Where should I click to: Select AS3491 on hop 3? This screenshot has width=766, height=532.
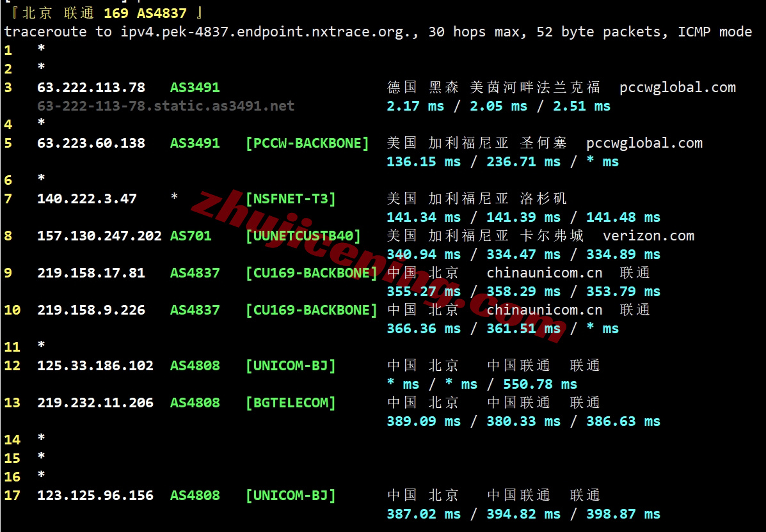point(195,88)
